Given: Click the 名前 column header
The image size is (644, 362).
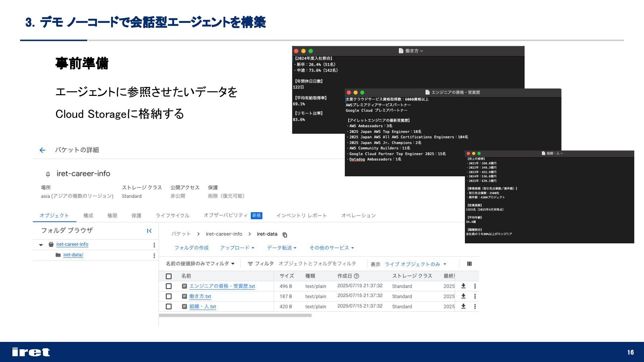Looking at the screenshot, I should click(186, 276).
